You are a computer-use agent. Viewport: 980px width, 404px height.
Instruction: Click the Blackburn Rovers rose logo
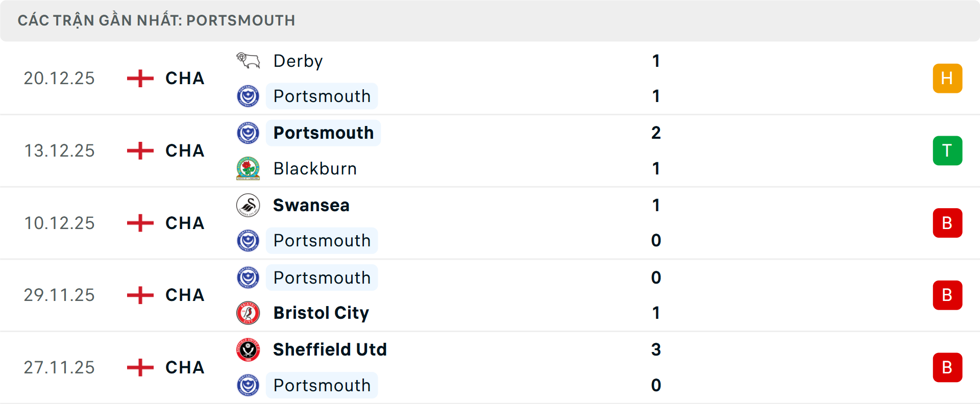point(248,168)
